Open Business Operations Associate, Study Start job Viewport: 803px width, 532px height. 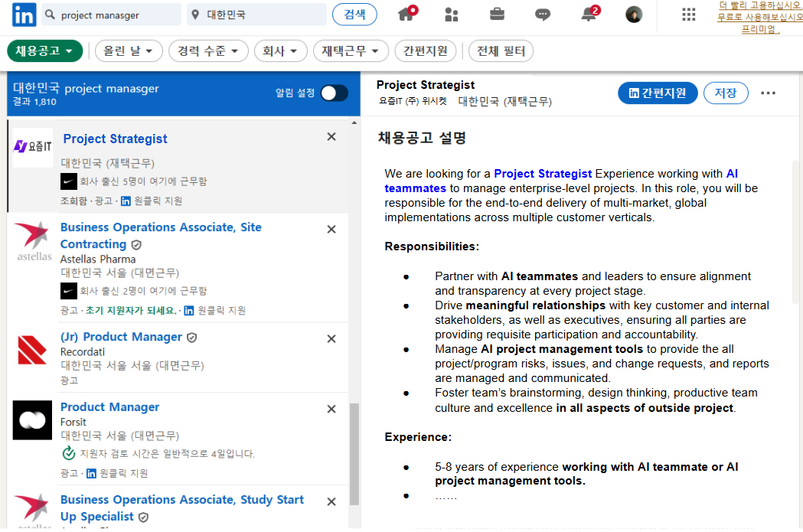coord(181,508)
